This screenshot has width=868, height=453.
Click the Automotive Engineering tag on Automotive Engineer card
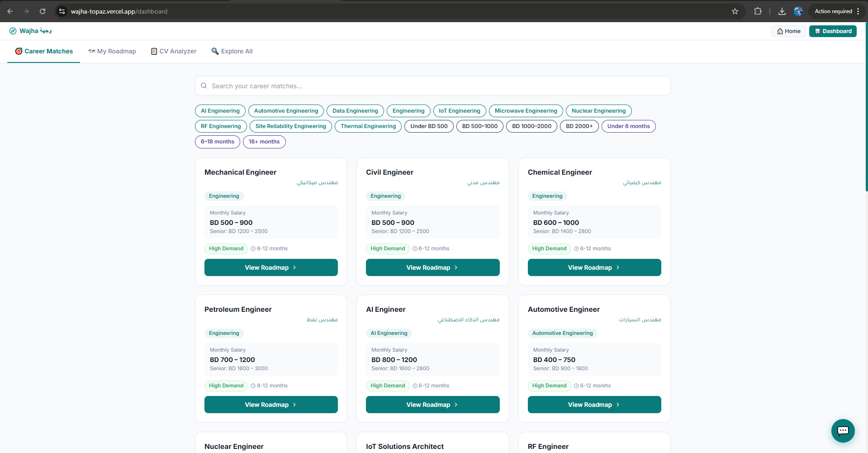click(x=562, y=333)
